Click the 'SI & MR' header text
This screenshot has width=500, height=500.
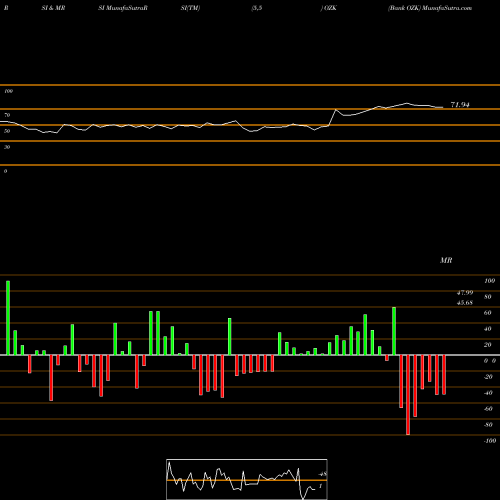point(53,8)
